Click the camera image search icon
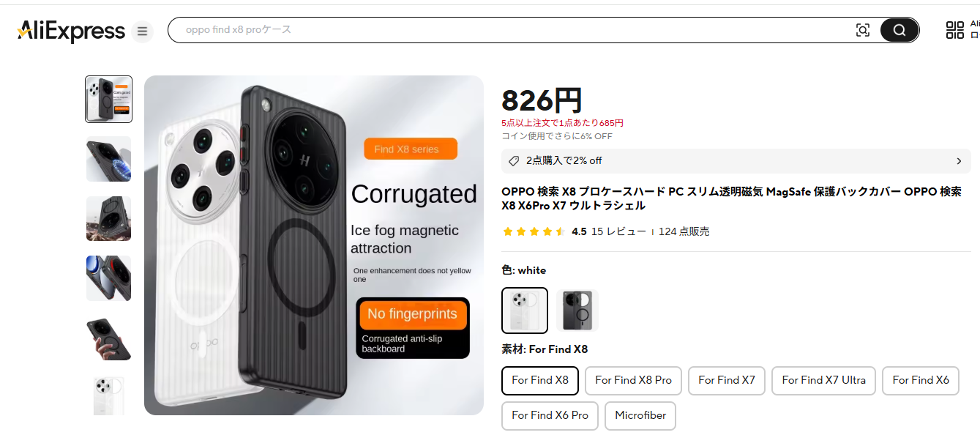Image resolution: width=980 pixels, height=446 pixels. coord(863,30)
